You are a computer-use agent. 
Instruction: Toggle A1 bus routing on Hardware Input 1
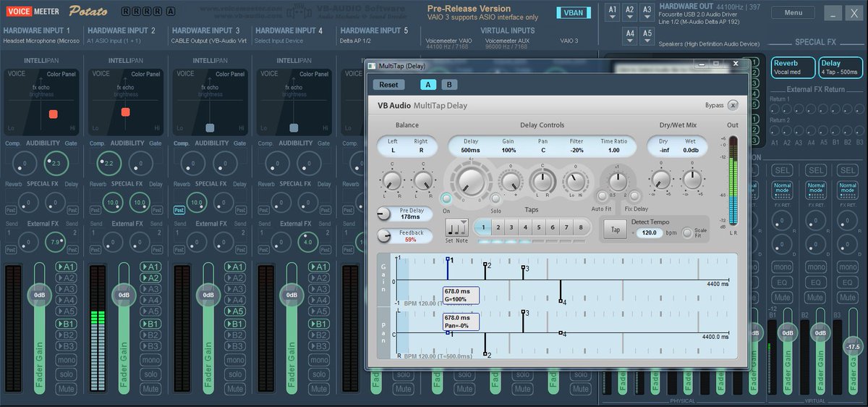66,267
